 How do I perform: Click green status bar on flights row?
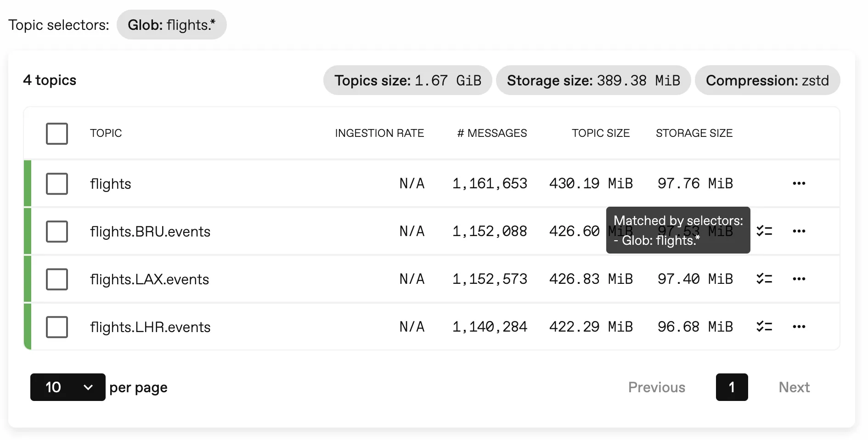click(28, 183)
